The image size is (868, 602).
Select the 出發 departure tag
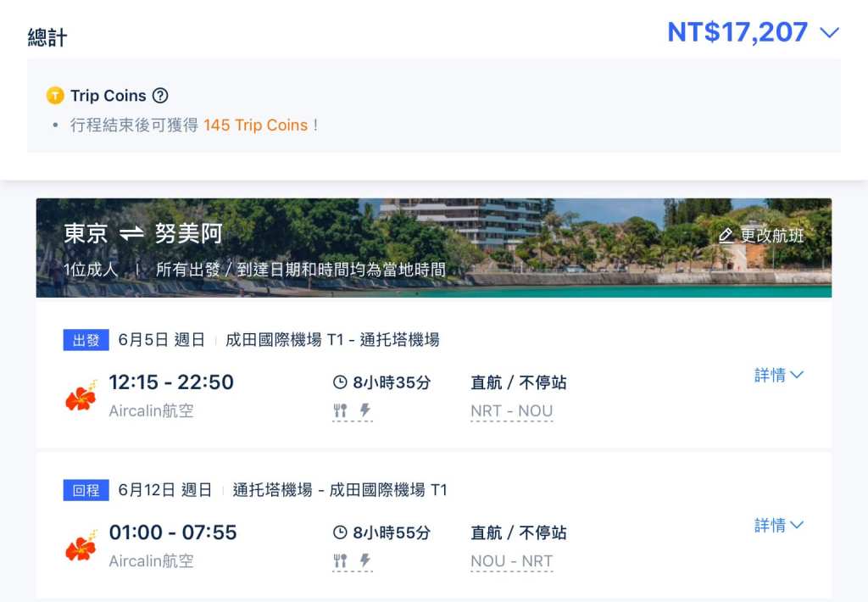(x=86, y=340)
